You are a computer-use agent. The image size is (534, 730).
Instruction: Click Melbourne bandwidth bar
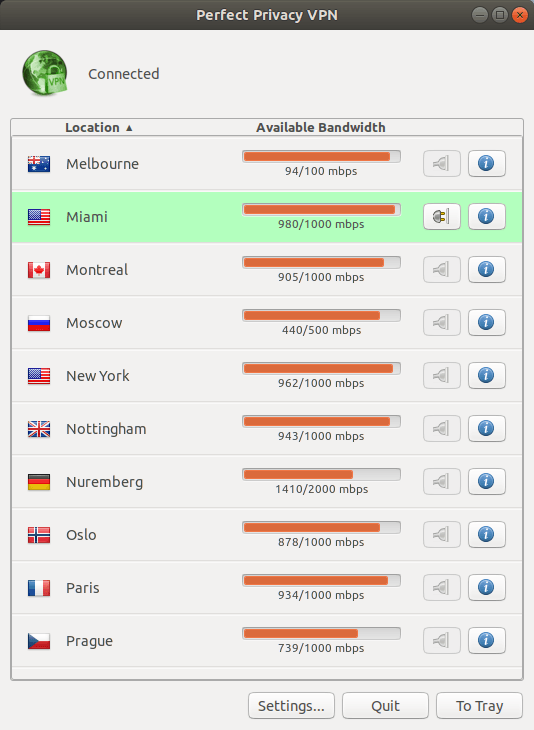point(321,156)
